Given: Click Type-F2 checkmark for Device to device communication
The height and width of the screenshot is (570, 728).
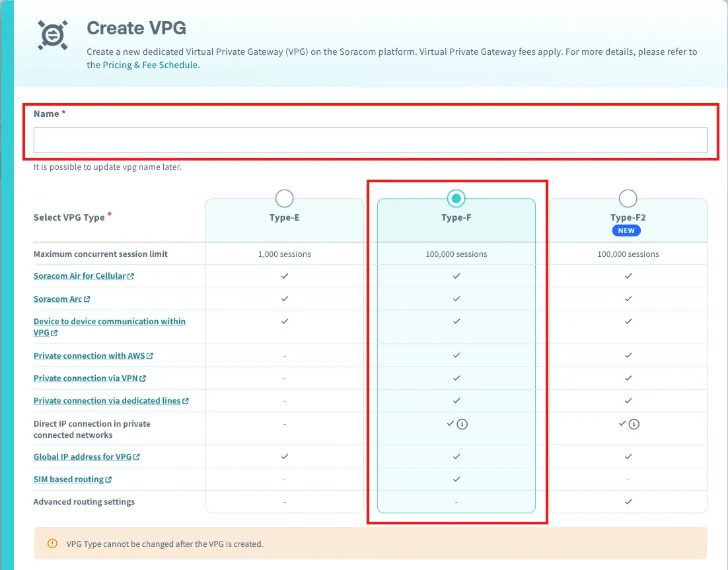Looking at the screenshot, I should 628,321.
